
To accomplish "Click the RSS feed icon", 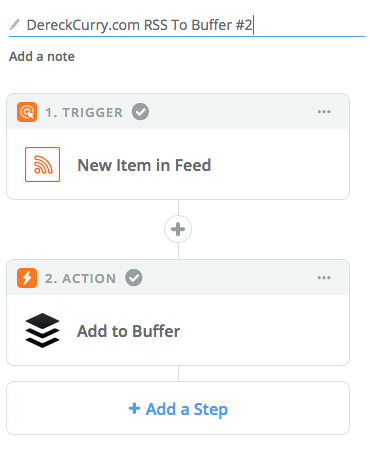I will coord(42,164).
